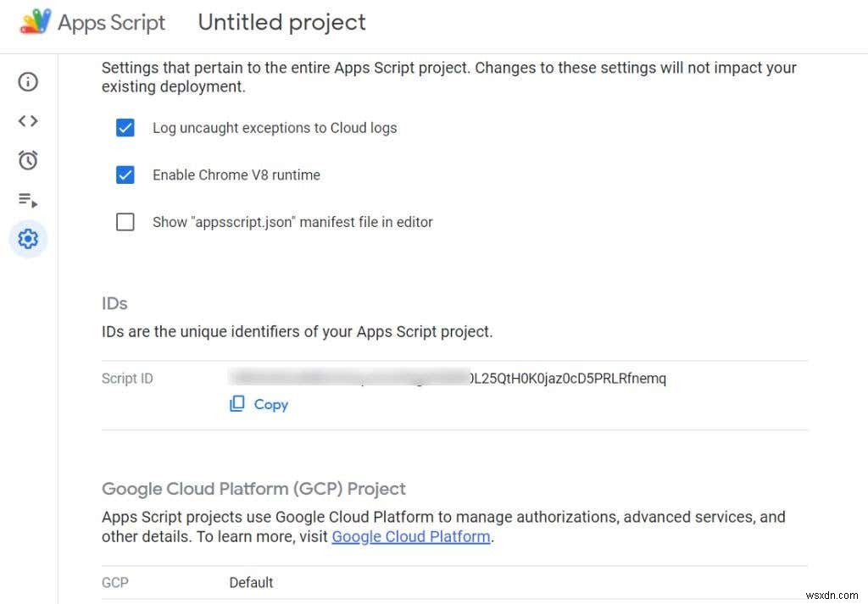Enable Show appsscript.json manifest file checkbox
The height and width of the screenshot is (604, 868).
[125, 222]
